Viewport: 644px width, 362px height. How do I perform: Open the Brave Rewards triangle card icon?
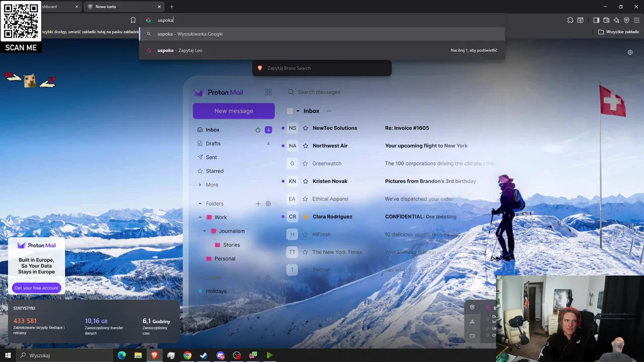tap(472, 321)
